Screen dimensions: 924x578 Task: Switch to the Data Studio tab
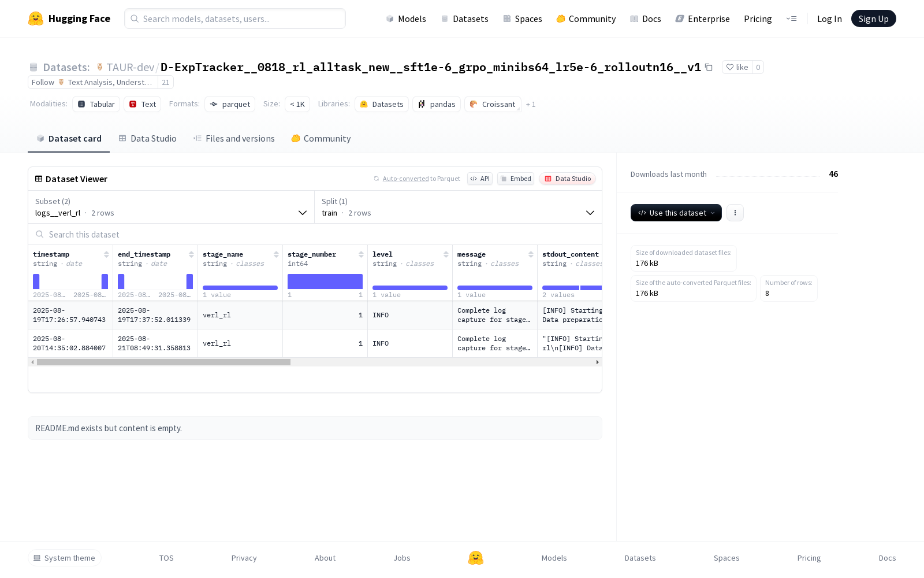tap(147, 139)
